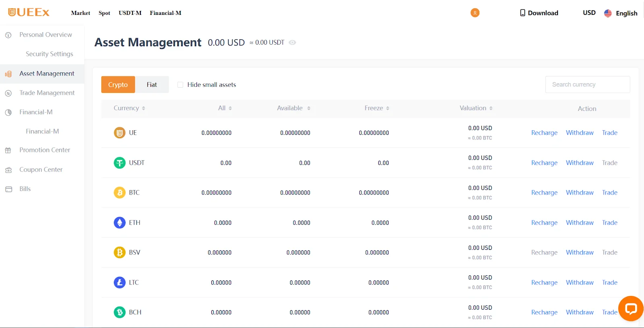Open the top Financial-M menu
Screen dimensions: 644x328
[x=165, y=13]
